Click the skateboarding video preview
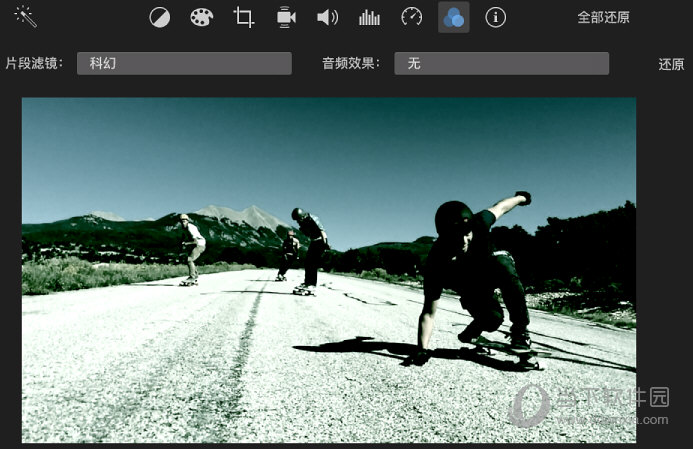Image resolution: width=693 pixels, height=449 pixels. [329, 270]
